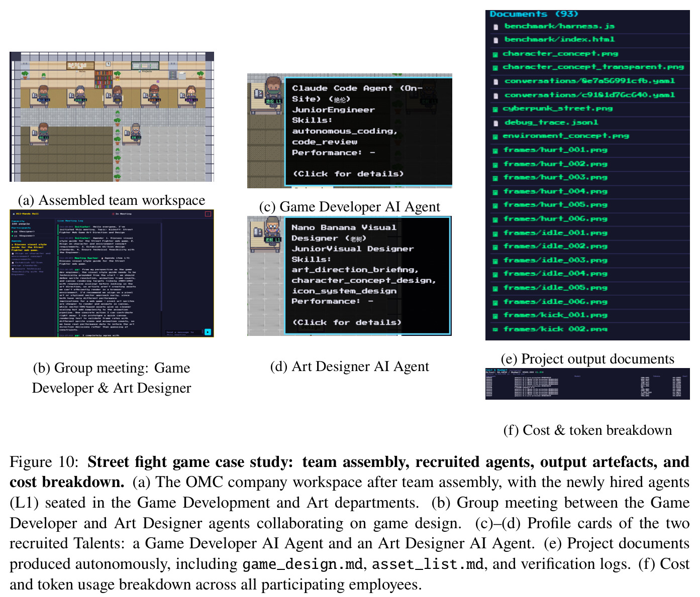Close the All-Hands Hall meeting panel
The width and height of the screenshot is (700, 597).
(208, 214)
